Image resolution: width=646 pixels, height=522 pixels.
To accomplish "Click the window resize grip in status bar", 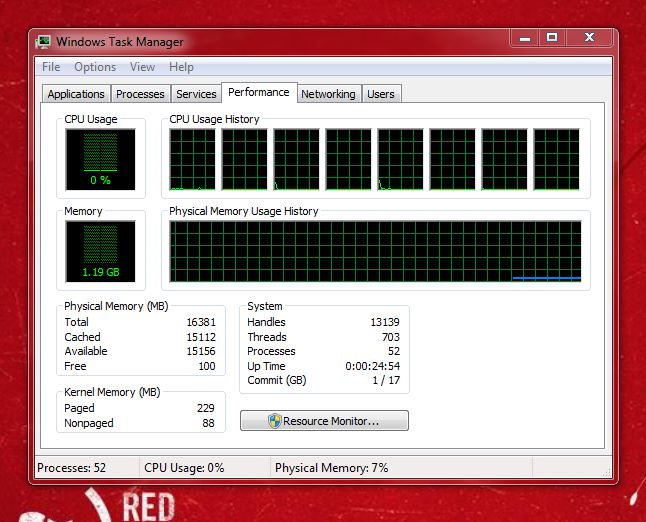I will (606, 473).
